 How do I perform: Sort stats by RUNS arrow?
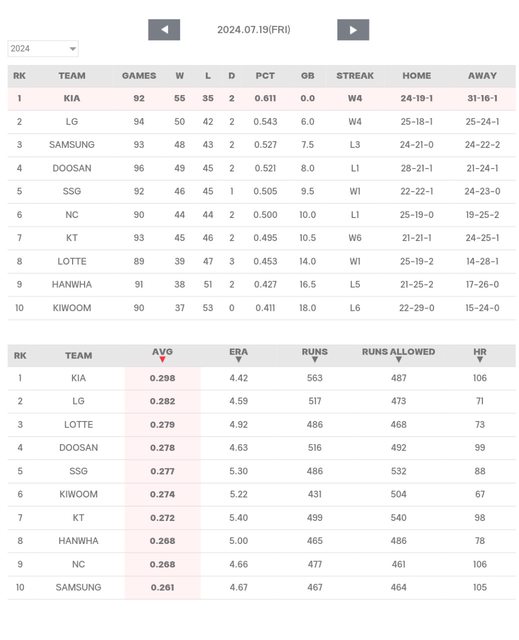315,360
